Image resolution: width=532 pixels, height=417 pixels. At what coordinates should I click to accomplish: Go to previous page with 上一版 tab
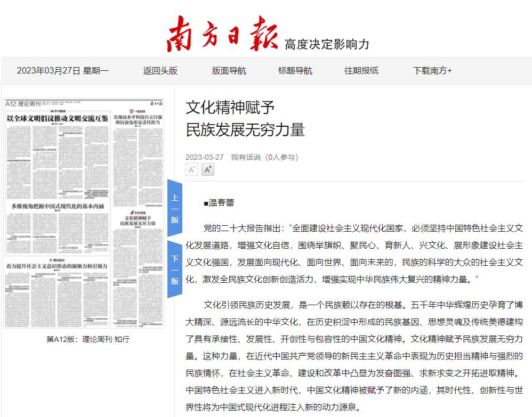tap(175, 208)
